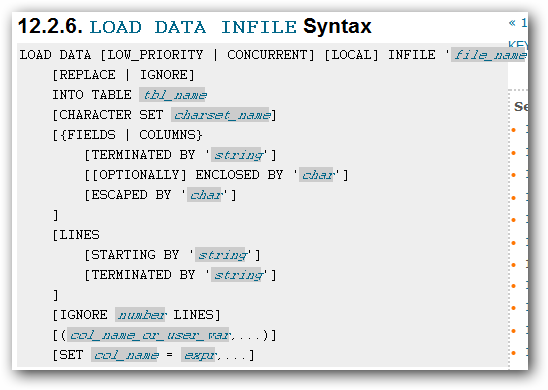Click char in ESCAPED BY line
Viewport: 548px width, 390px height.
[205, 195]
